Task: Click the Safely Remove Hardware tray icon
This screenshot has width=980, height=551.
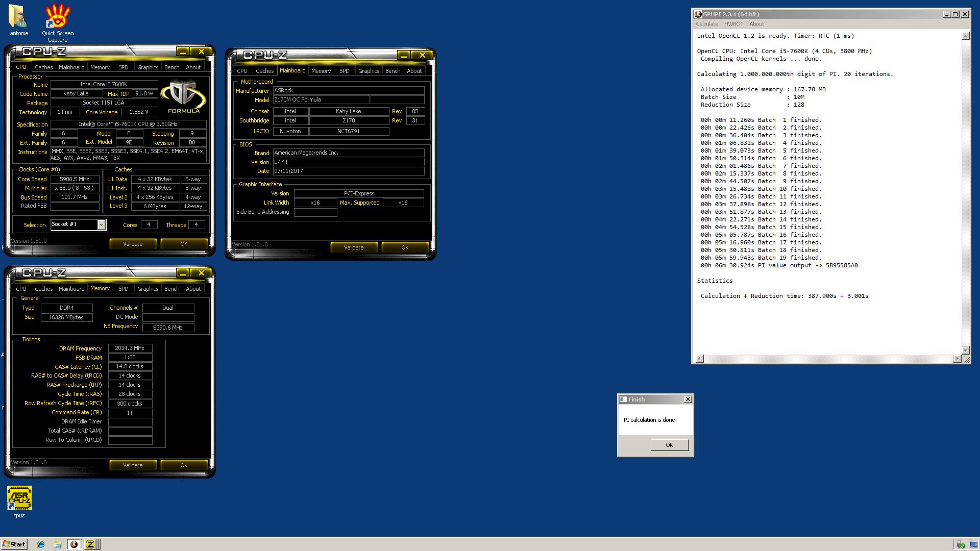Action: (x=961, y=545)
